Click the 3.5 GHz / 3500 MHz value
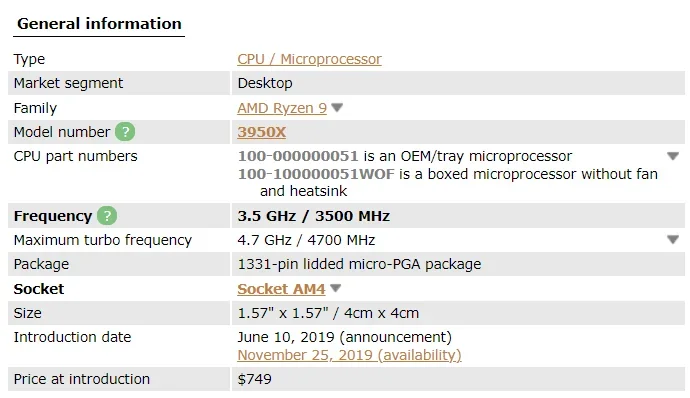Viewport: 690px width, 398px height. (x=313, y=216)
